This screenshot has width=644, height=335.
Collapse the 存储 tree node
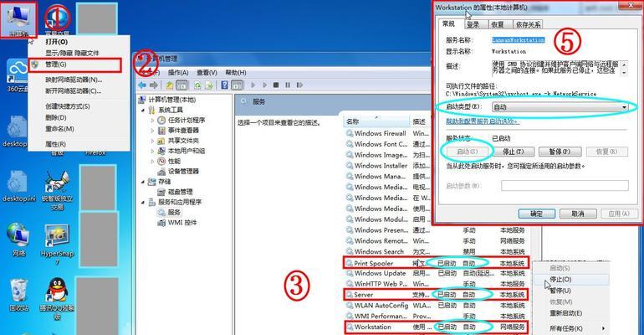[x=143, y=182]
